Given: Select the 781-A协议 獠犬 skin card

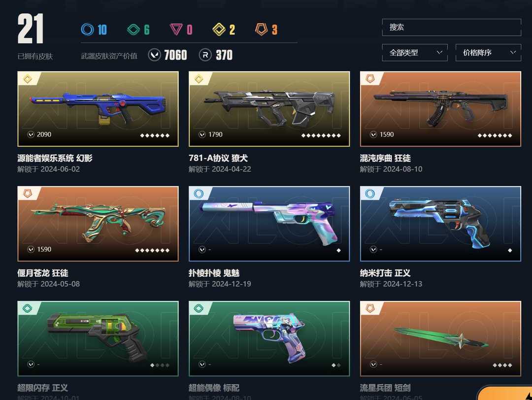Looking at the screenshot, I should pos(269,109).
